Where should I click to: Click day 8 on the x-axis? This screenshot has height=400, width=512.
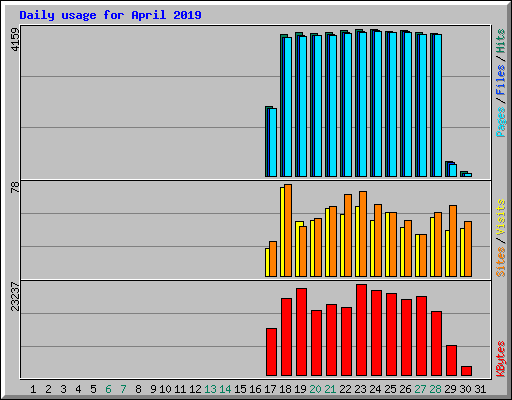click(x=138, y=389)
